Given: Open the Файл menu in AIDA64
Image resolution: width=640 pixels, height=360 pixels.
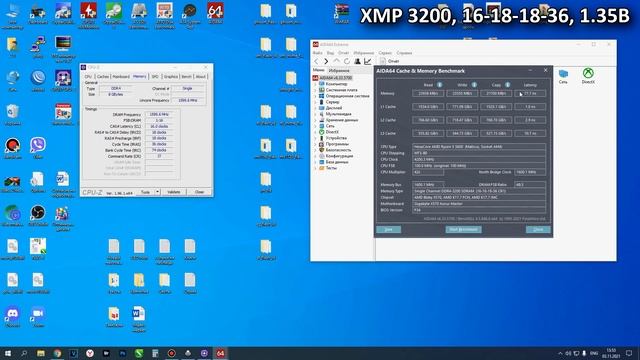Looking at the screenshot, I should click(x=318, y=53).
